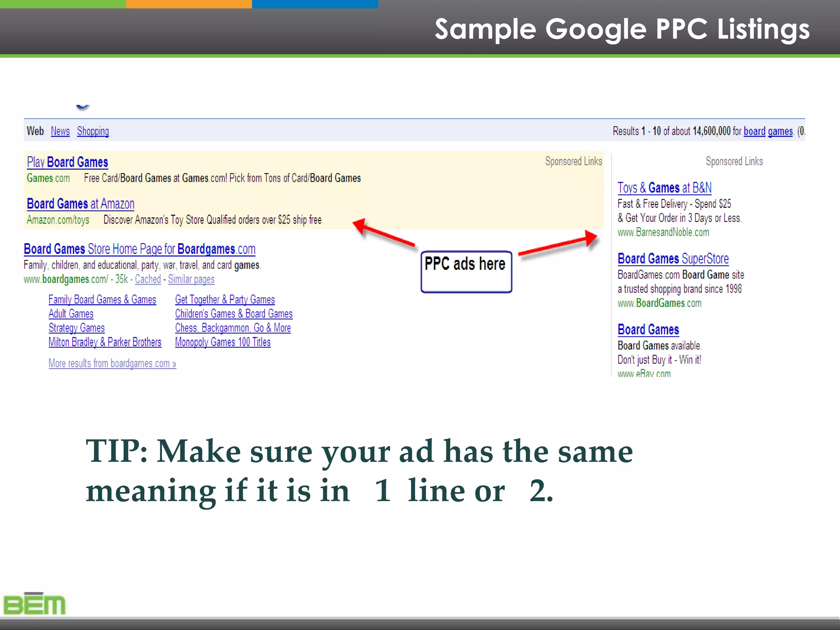Open the eBay 'Board Games' sidebar ad
The image size is (840, 630).
tap(648, 330)
